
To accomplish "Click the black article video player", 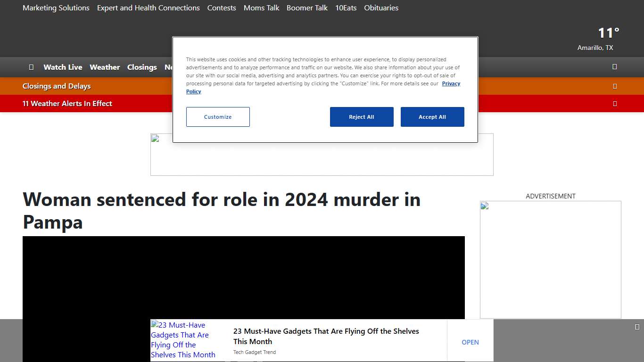I will pyautogui.click(x=243, y=278).
